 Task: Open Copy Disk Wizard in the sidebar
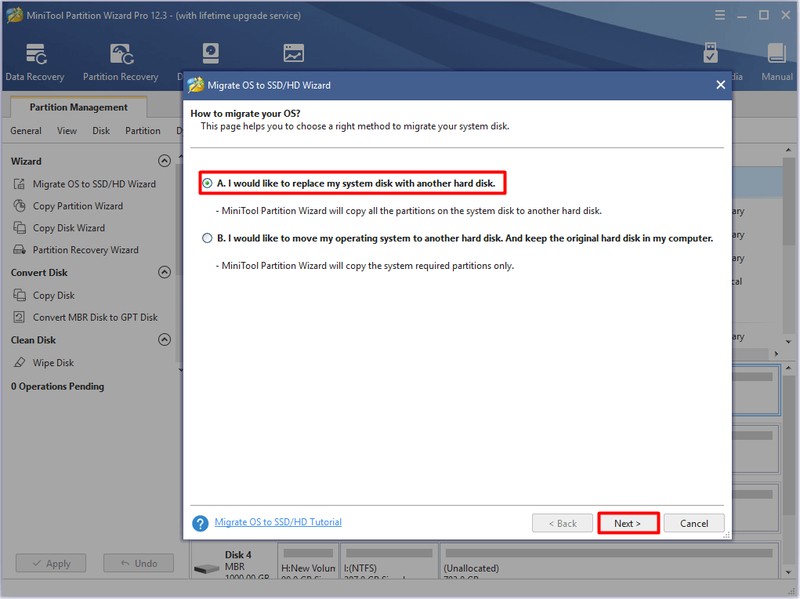click(69, 228)
